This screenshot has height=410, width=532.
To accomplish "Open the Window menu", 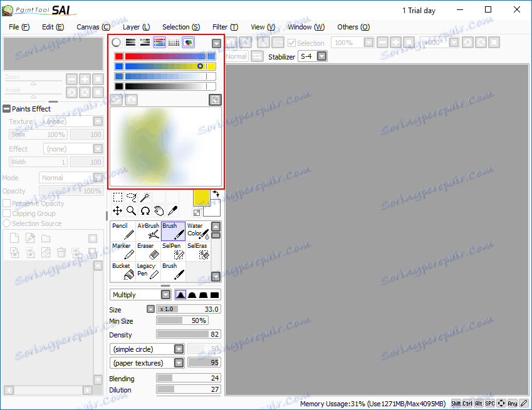I will (x=306, y=27).
